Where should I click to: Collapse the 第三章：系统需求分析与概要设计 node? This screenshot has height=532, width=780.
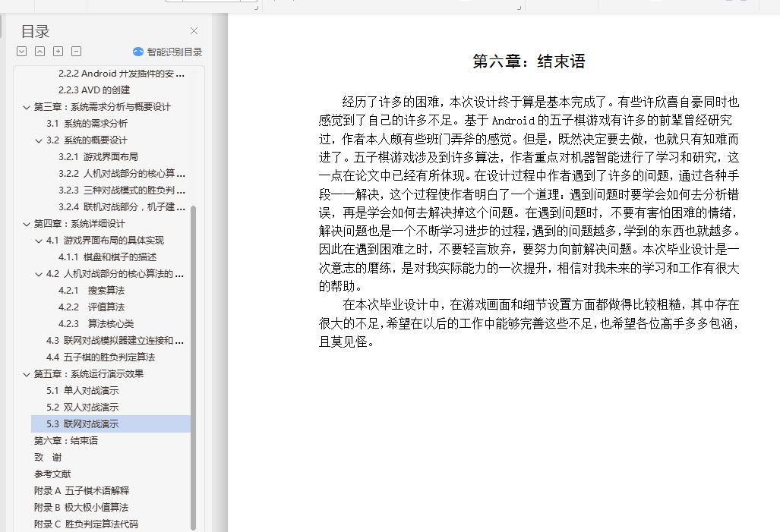point(27,107)
